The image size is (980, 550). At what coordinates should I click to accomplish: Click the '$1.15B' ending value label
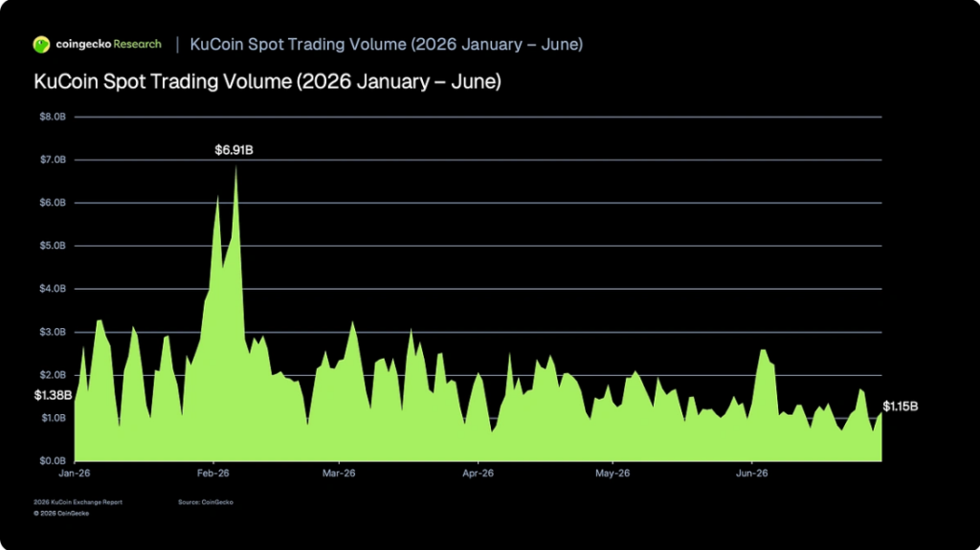click(901, 407)
